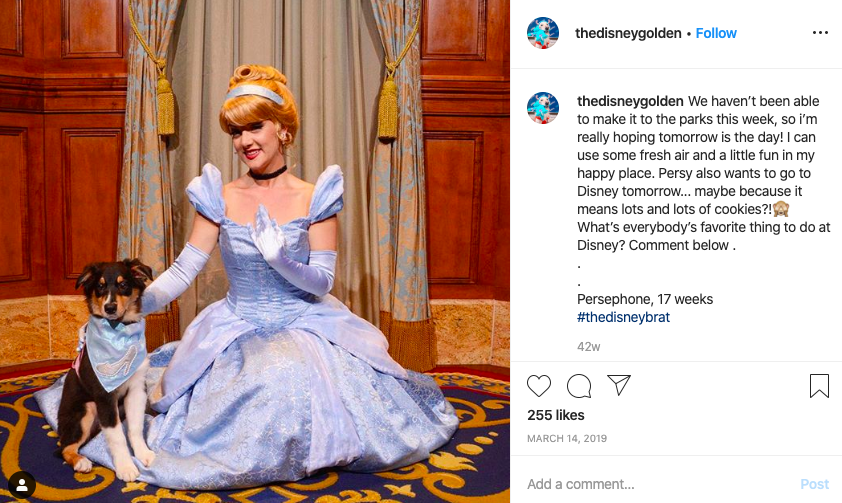Share post using paper plane icon
Screen dimensions: 842x503
click(x=619, y=385)
